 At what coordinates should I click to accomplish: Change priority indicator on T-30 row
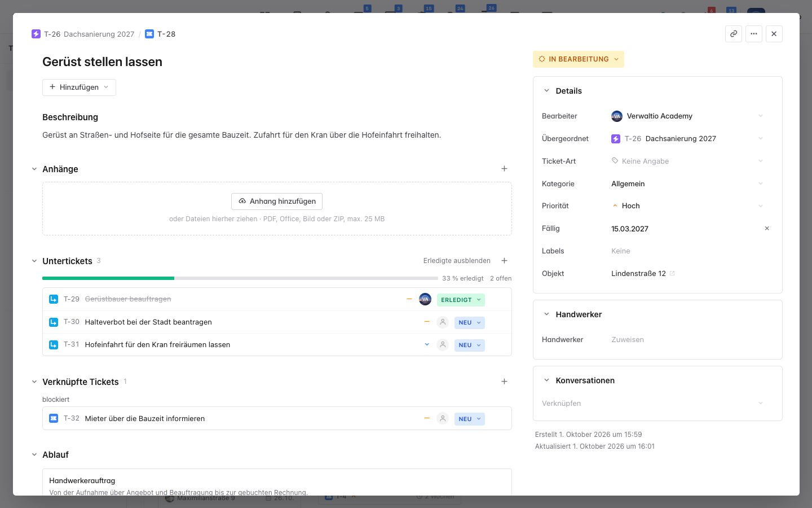tap(427, 322)
